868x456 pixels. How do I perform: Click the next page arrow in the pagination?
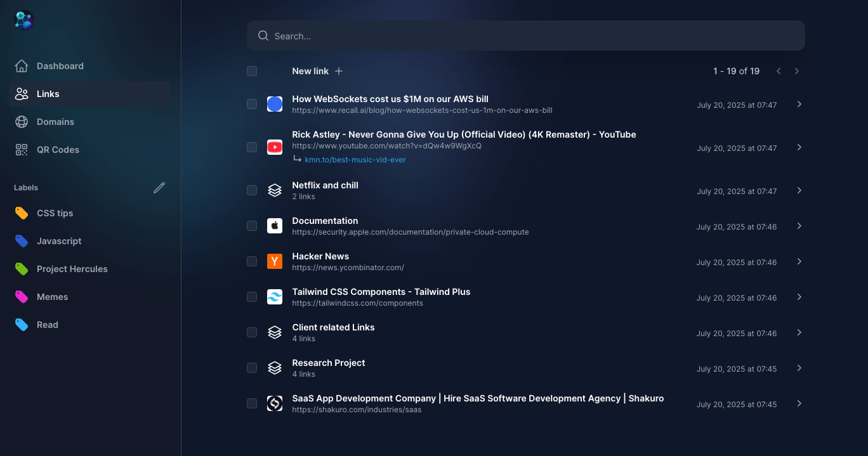[x=796, y=71]
